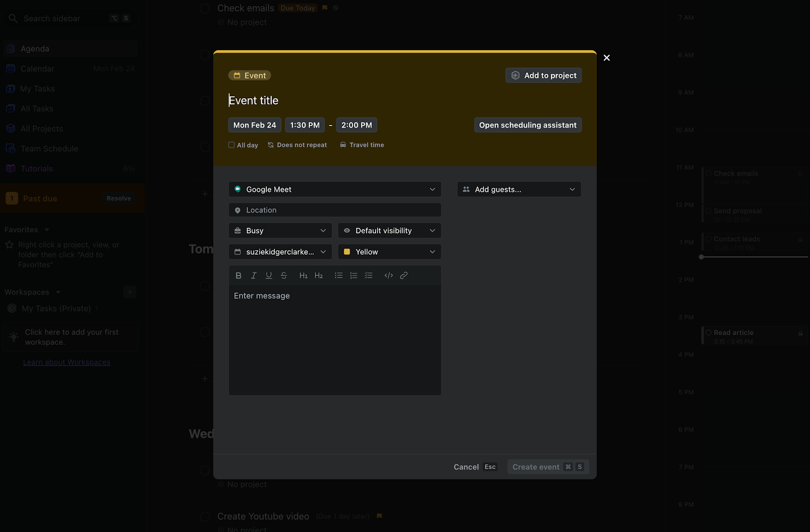This screenshot has height=532, width=810.
Task: Close the event dialog with the X
Action: [606, 58]
